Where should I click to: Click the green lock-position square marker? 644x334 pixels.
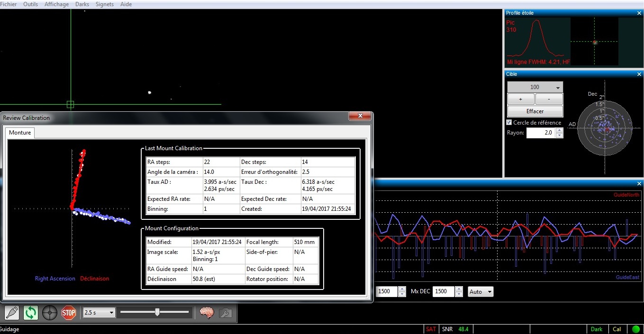coord(70,104)
